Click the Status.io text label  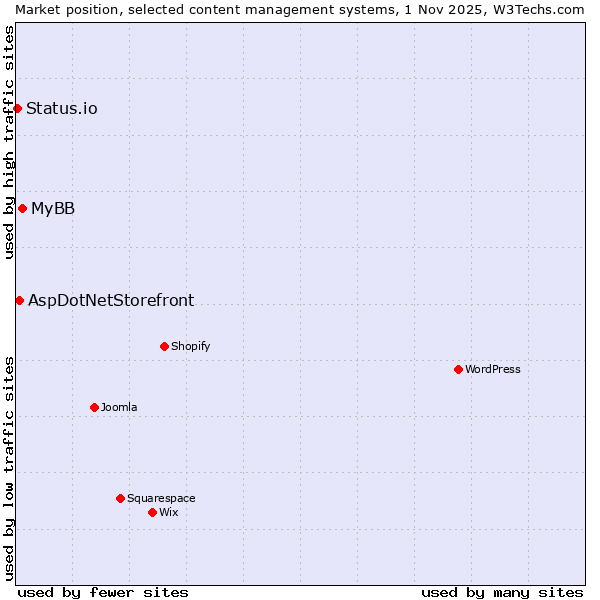click(x=62, y=108)
